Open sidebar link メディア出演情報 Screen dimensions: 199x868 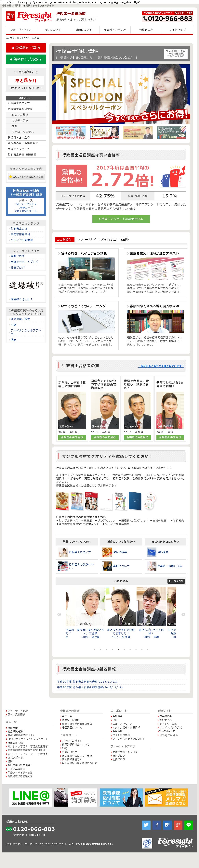[22, 240]
